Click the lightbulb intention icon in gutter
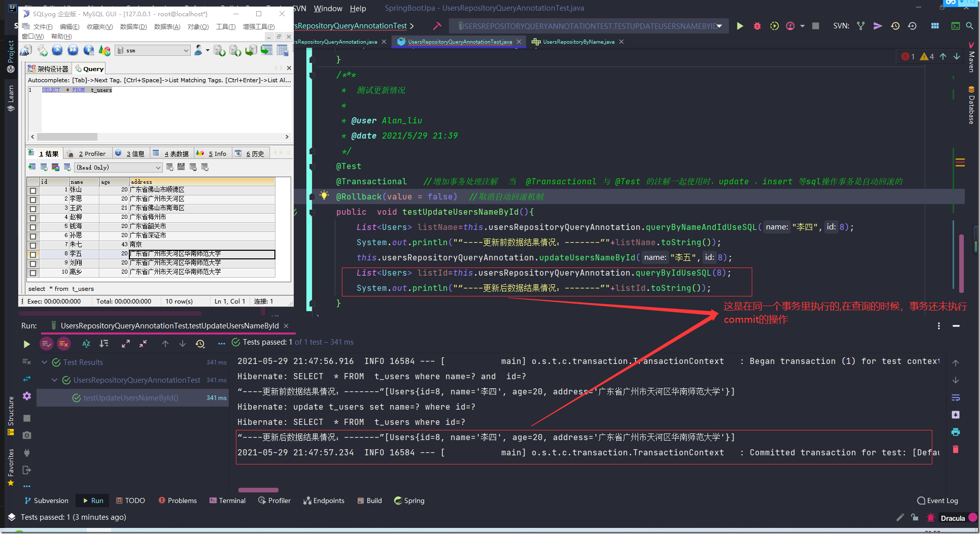 pos(324,195)
